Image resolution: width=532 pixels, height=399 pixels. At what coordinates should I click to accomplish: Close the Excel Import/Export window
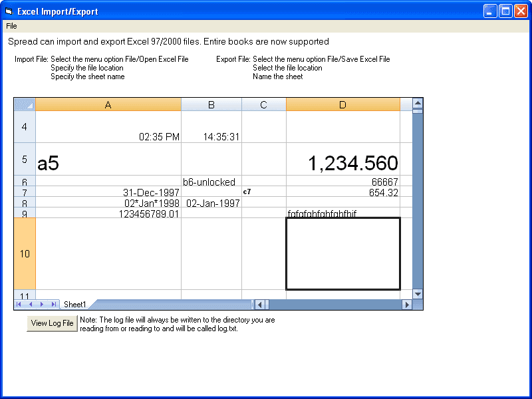[521, 11]
